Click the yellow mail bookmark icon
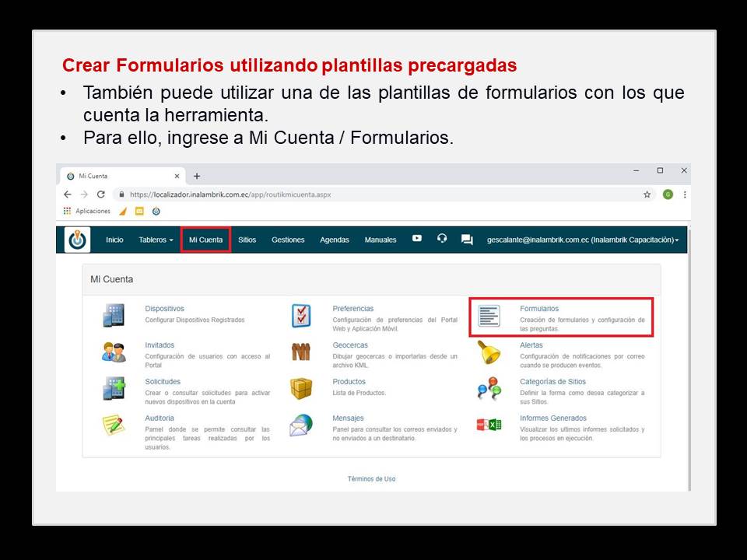 pos(139,211)
